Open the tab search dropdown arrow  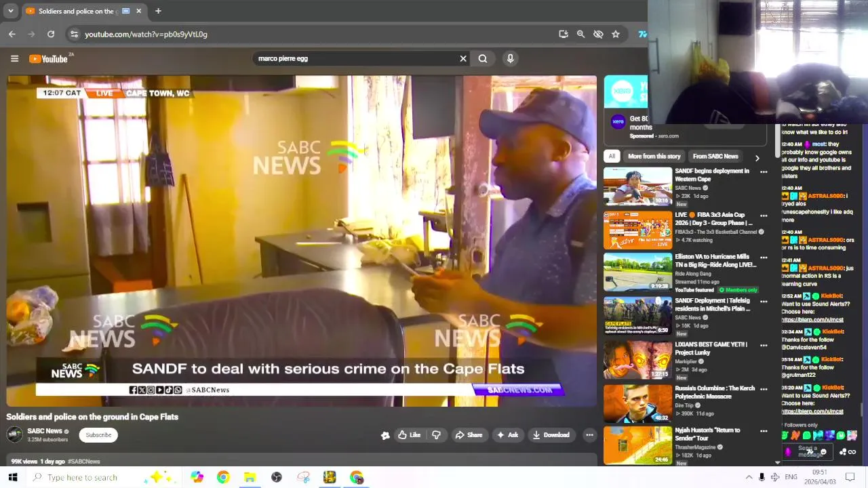10,11
